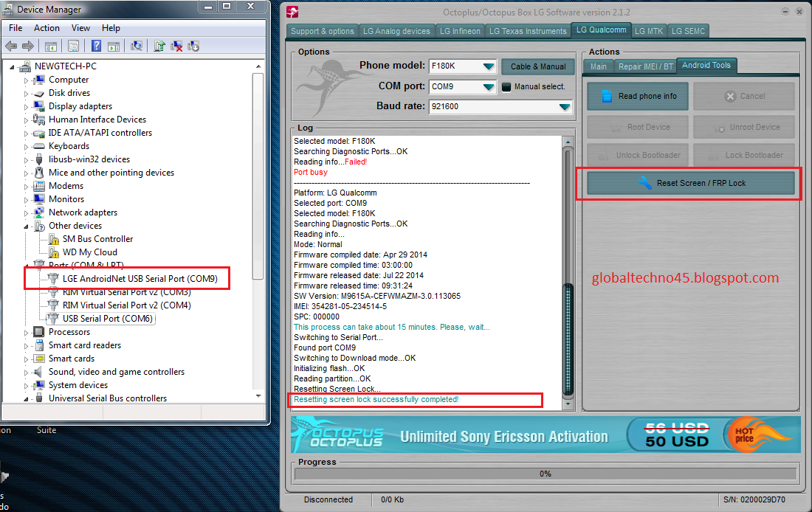Click the Root Device button
This screenshot has height=512, width=812.
point(638,128)
